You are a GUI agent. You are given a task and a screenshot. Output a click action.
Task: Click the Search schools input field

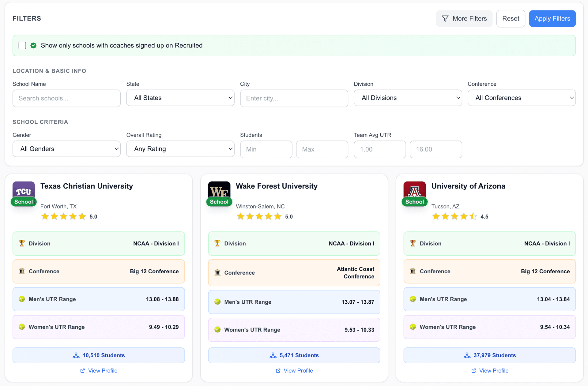(66, 98)
